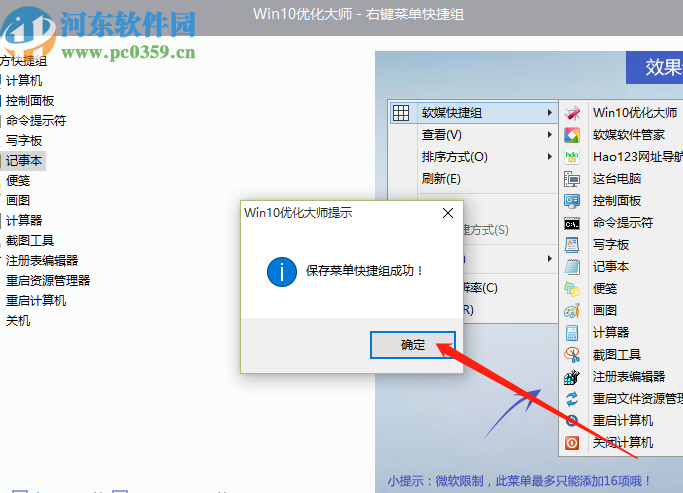Select 重启计算机 in the left list
This screenshot has width=683, height=493.
point(36,301)
